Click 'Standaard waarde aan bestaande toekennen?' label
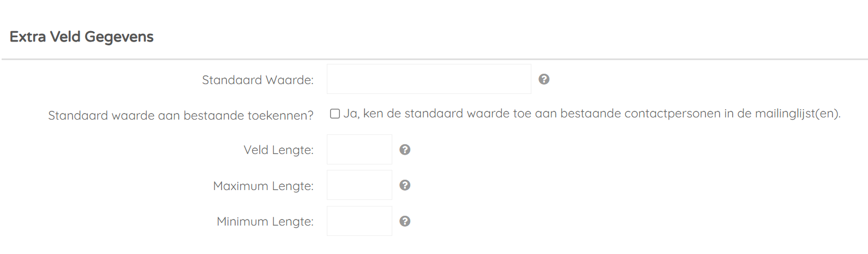 pos(181,115)
